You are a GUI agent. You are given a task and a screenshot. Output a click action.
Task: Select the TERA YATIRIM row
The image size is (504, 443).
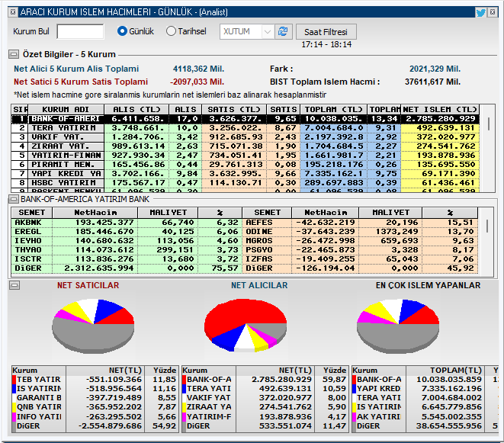point(246,128)
